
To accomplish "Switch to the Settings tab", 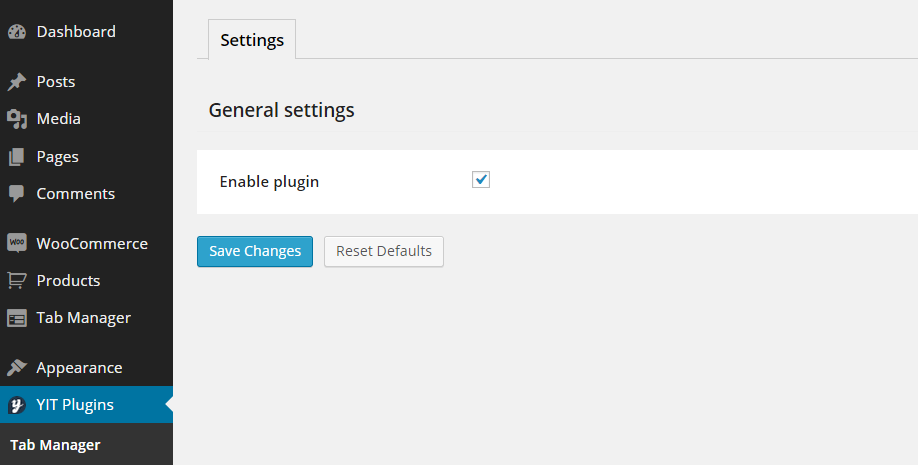I will click(252, 40).
